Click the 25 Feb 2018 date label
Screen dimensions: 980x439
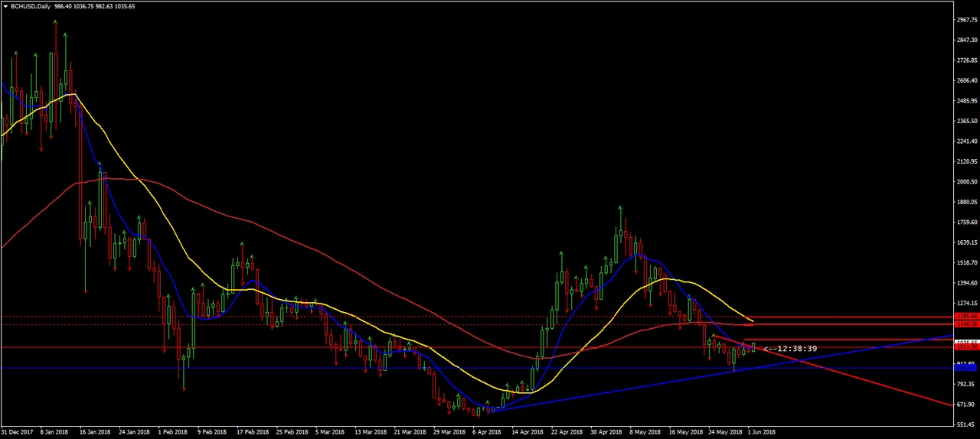coord(292,432)
